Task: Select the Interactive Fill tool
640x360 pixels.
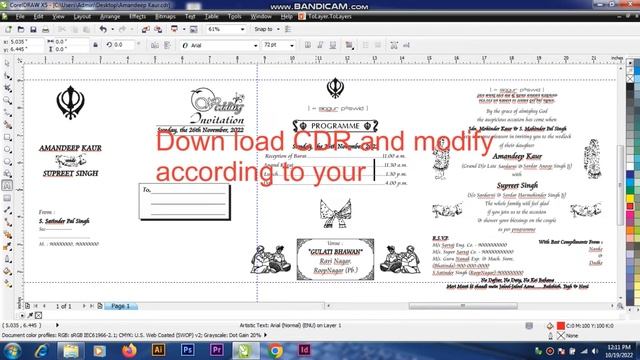Action: click(7, 283)
